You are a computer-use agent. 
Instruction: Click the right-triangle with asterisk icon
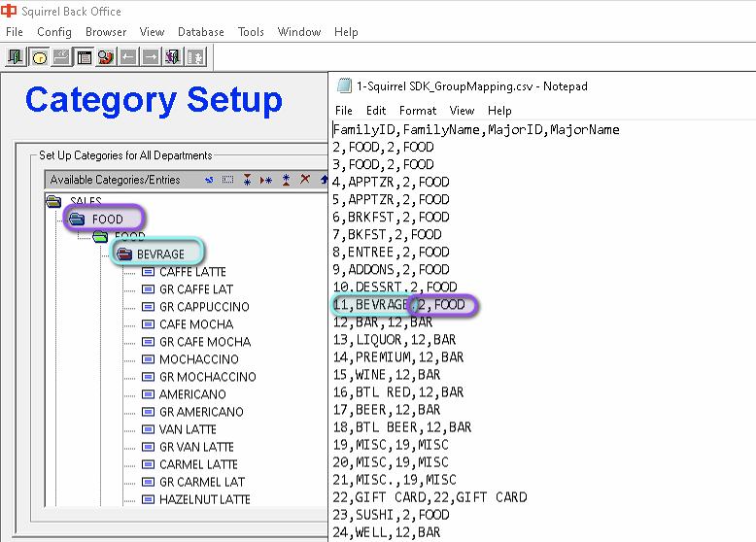click(265, 181)
